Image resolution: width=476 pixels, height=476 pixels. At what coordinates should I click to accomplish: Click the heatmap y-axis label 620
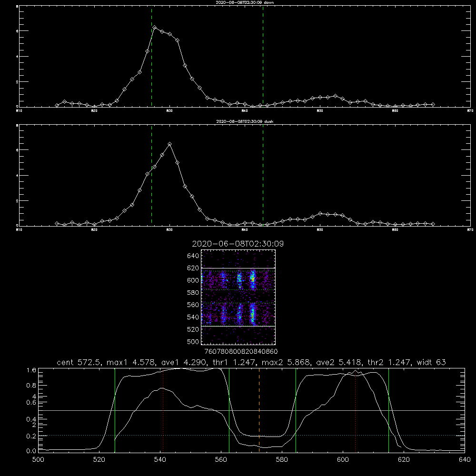coord(193,268)
